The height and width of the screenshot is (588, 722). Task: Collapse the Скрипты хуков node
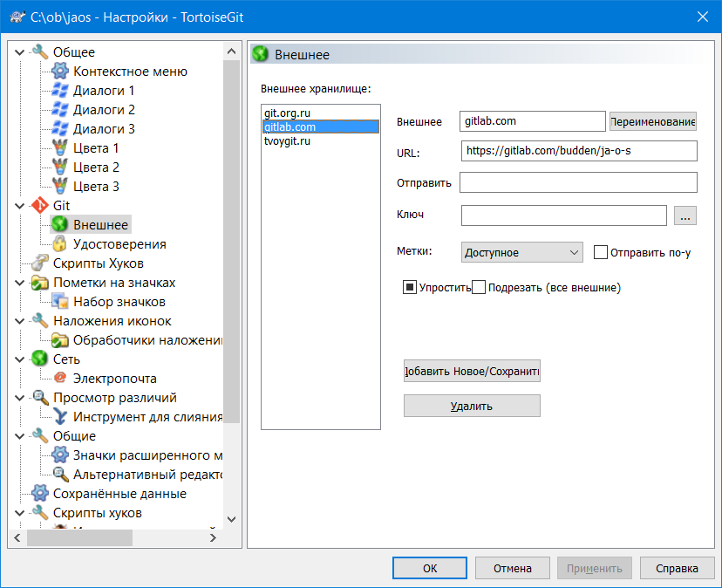tap(19, 513)
